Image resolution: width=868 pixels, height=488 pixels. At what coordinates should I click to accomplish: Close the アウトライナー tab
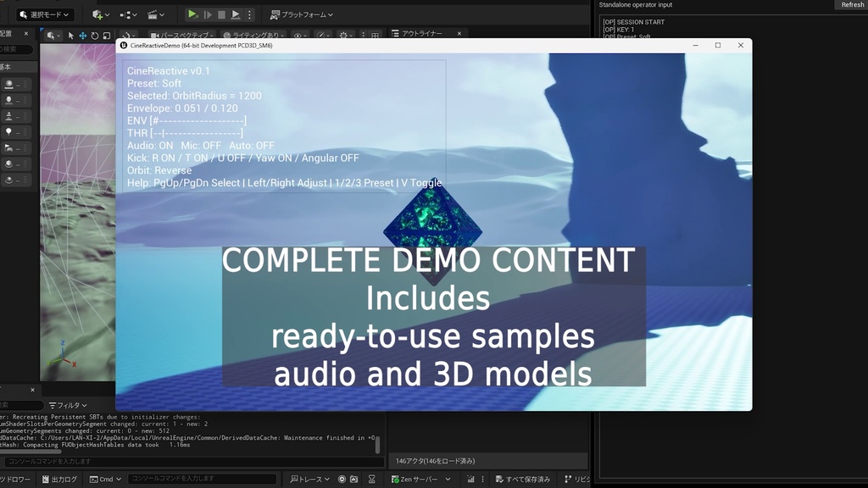pyautogui.click(x=459, y=34)
